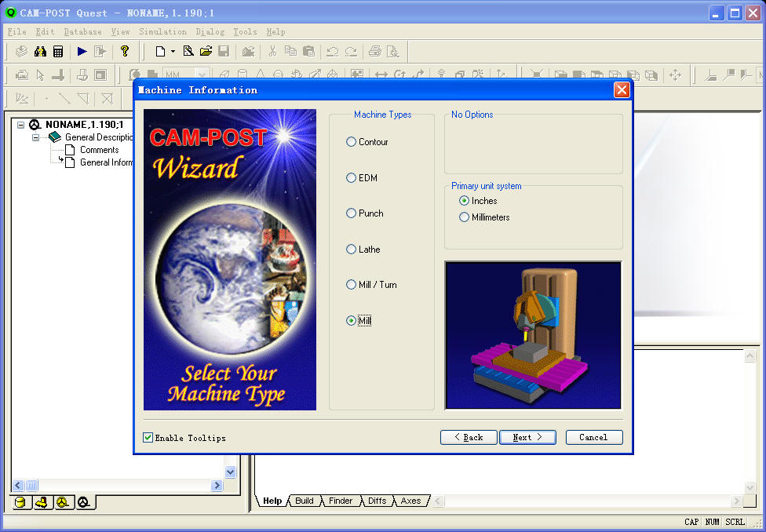Click the line drawing tool icon
766x532 pixels.
pyautogui.click(x=64, y=99)
